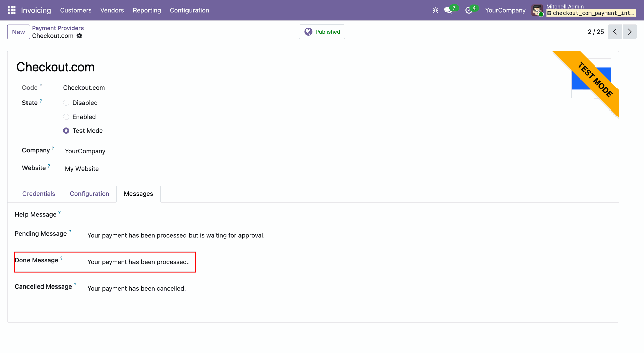Open the apps grid home menu
The height and width of the screenshot is (353, 644).
point(12,10)
